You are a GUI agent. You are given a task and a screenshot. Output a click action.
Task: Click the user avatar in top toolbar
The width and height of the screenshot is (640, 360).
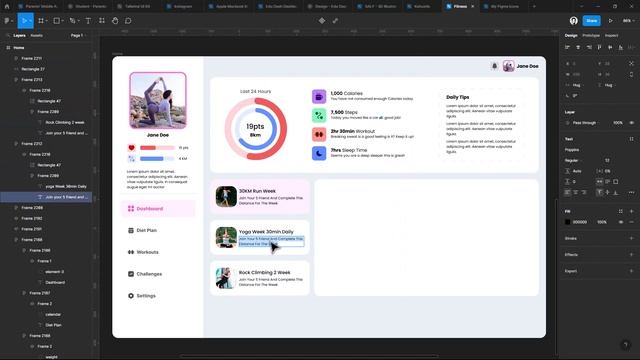click(573, 21)
